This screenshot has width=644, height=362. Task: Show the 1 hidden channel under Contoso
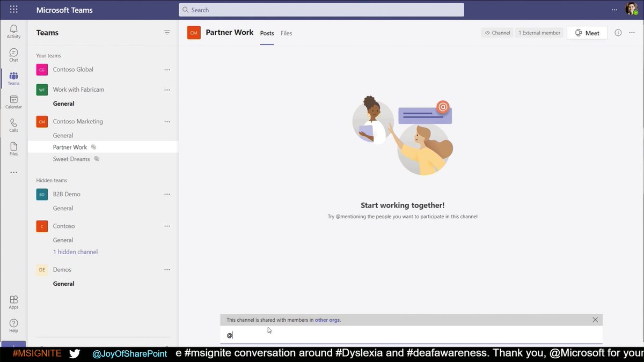tap(75, 252)
